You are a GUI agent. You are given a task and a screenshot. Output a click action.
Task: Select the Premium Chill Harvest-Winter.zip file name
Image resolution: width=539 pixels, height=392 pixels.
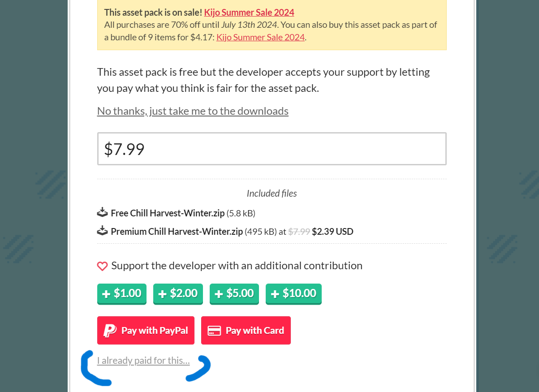177,232
